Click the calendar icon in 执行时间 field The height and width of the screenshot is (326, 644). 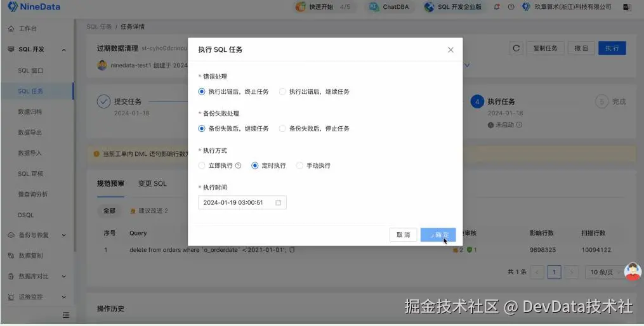pyautogui.click(x=278, y=202)
